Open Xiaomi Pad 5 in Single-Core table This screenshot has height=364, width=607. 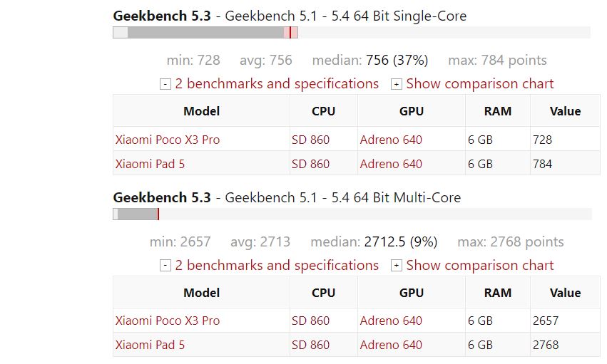(150, 164)
